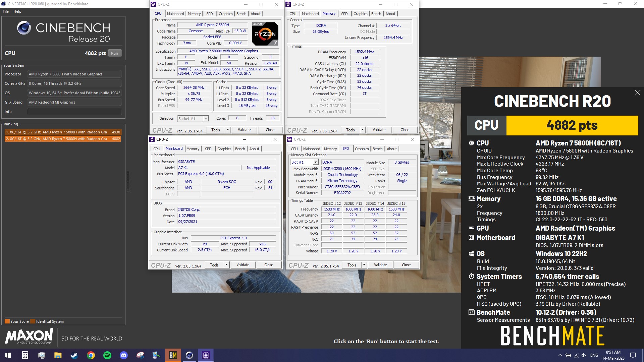
Task: Click the muted speaker icon in system tray
Action: coord(584,355)
